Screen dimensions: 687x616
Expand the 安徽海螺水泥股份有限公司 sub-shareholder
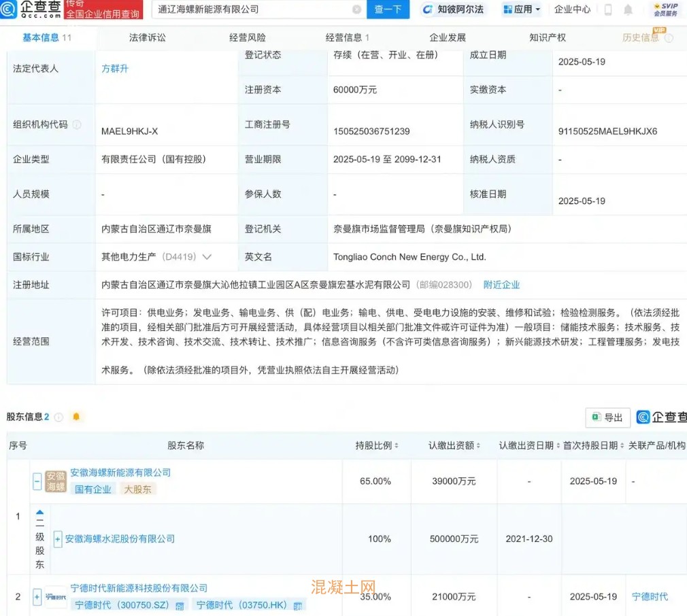(58, 539)
